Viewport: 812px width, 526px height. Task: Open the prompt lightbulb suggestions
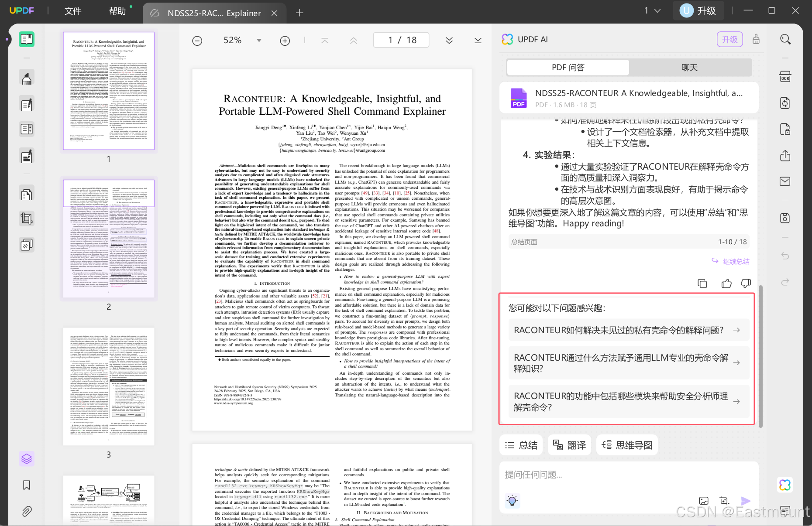pyautogui.click(x=513, y=500)
